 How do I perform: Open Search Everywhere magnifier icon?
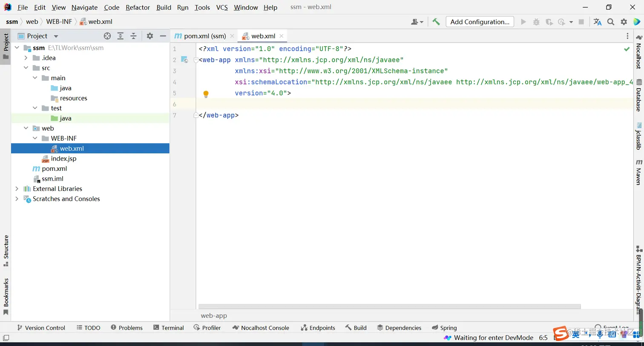click(x=611, y=22)
